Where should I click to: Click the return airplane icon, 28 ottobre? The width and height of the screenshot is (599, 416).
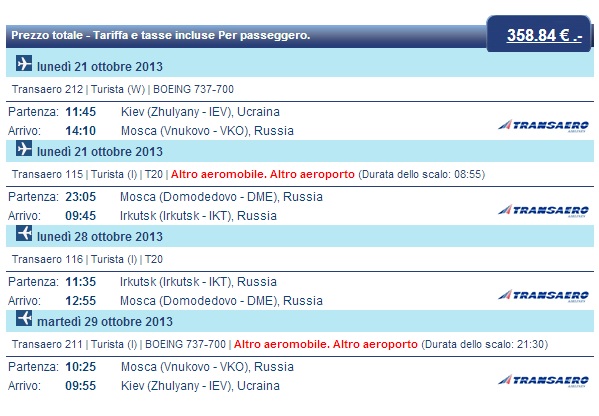[24, 233]
